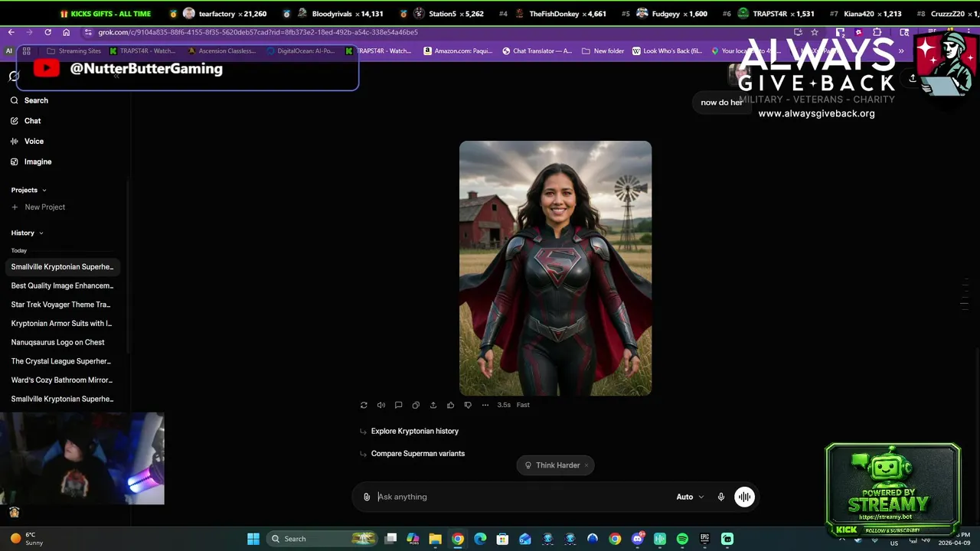
Task: Bookmark this page with the star icon
Action: click(x=815, y=32)
